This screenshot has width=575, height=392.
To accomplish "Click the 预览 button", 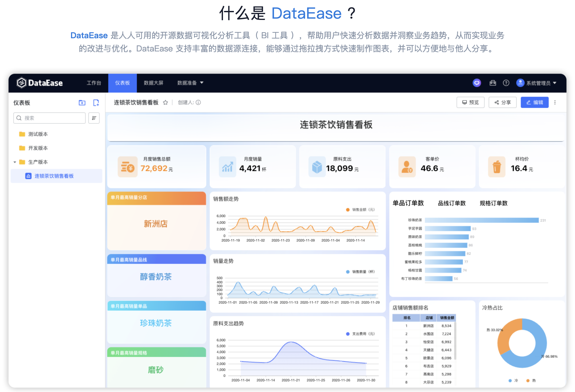I will (x=471, y=102).
